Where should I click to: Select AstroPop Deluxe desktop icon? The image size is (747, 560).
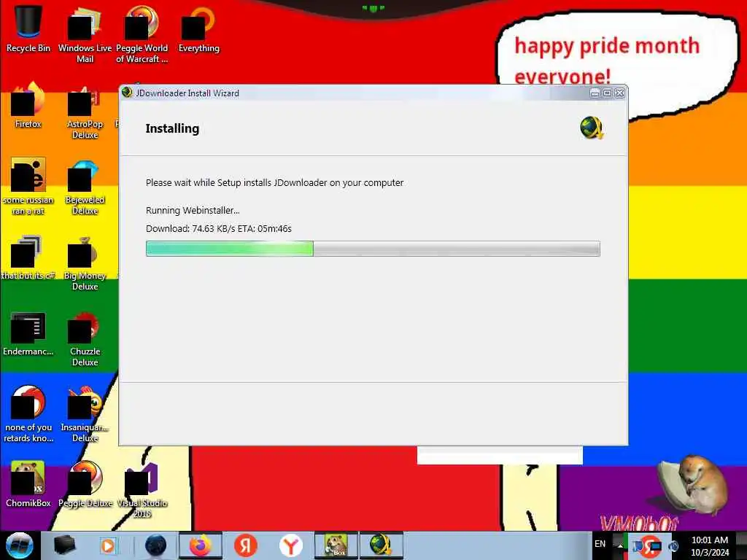pyautogui.click(x=85, y=112)
